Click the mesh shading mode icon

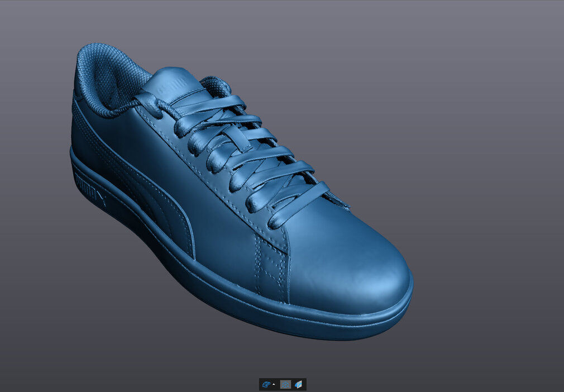click(266, 385)
